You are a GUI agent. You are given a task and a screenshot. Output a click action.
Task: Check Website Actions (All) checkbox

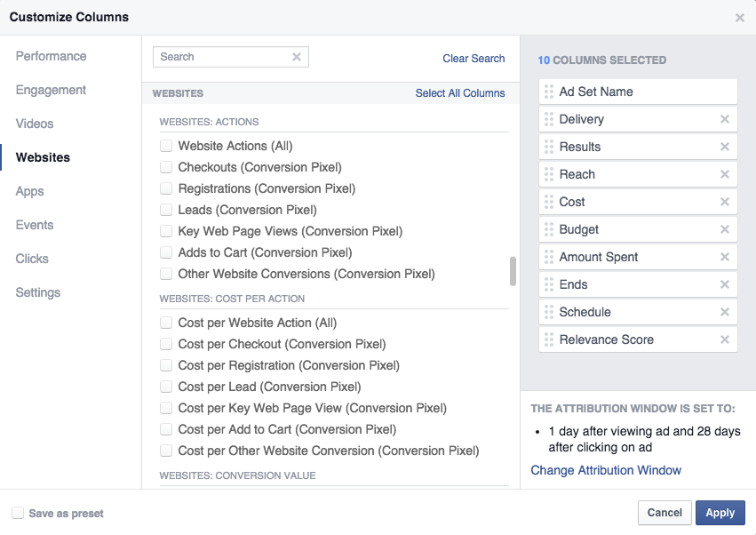[166, 146]
